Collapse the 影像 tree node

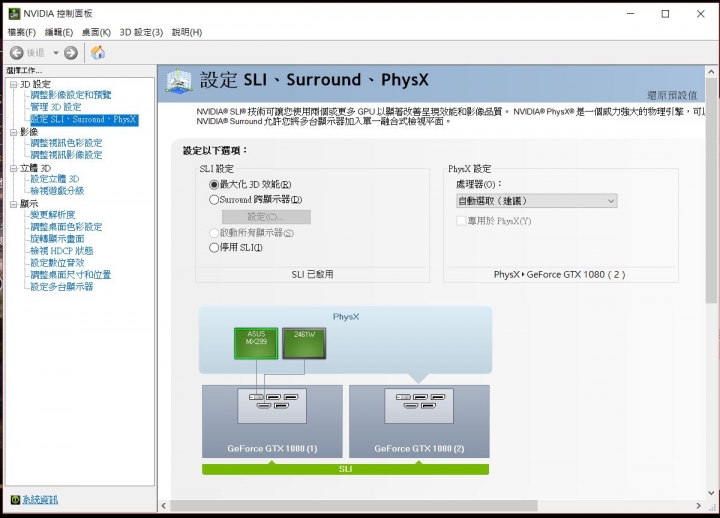[13, 132]
